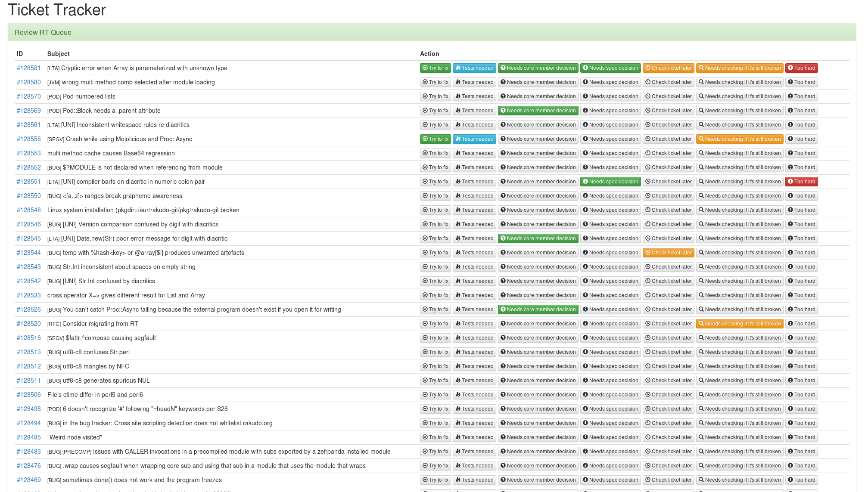
Task: Click exclamation icon in 'Too hard' for #128570
Action: (790, 96)
